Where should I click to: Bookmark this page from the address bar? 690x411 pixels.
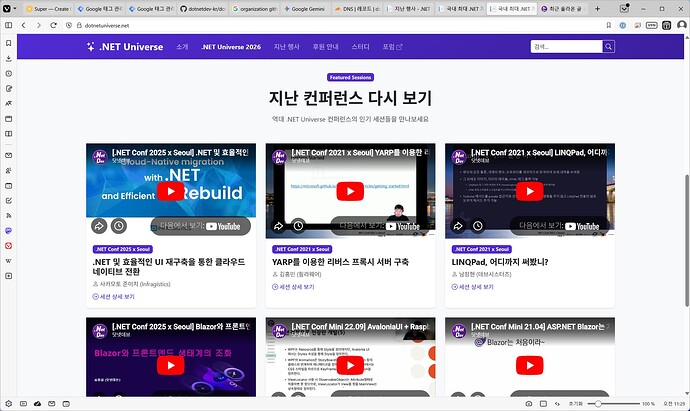point(609,26)
